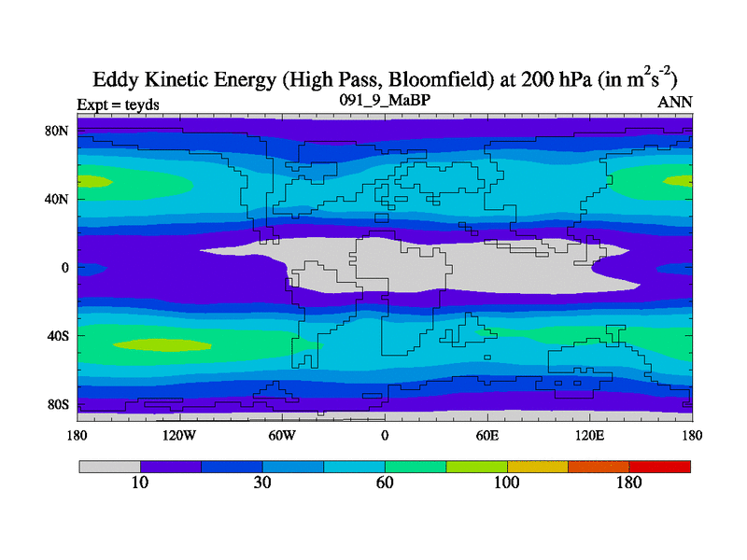Image resolution: width=747 pixels, height=560 pixels.
Task: Select the 120W longitude axis label
Action: (x=178, y=435)
